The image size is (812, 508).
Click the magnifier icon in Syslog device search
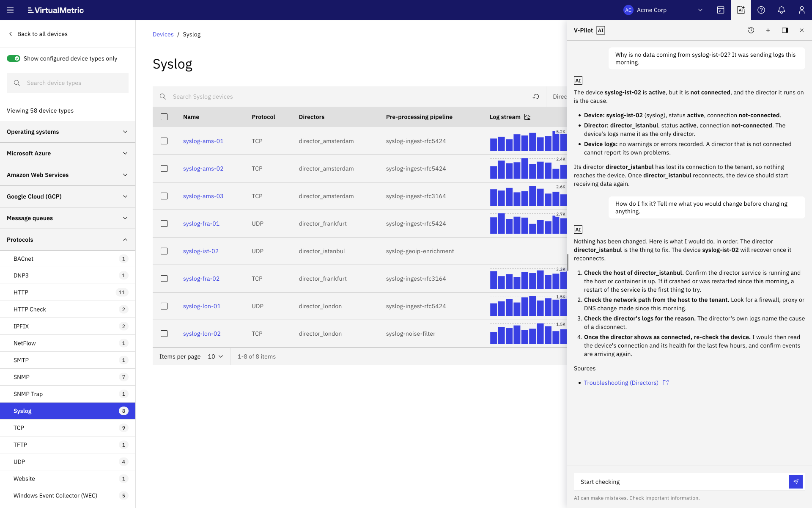pyautogui.click(x=163, y=97)
